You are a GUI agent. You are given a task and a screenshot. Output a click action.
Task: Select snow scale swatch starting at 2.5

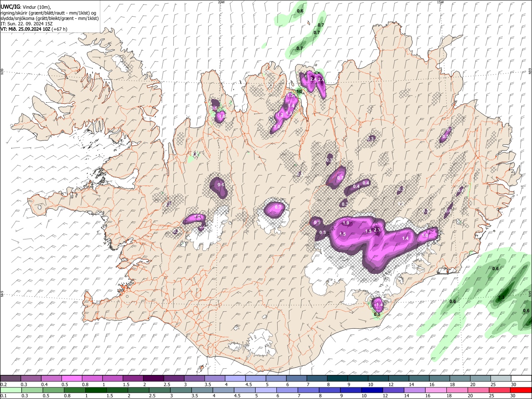point(174,379)
